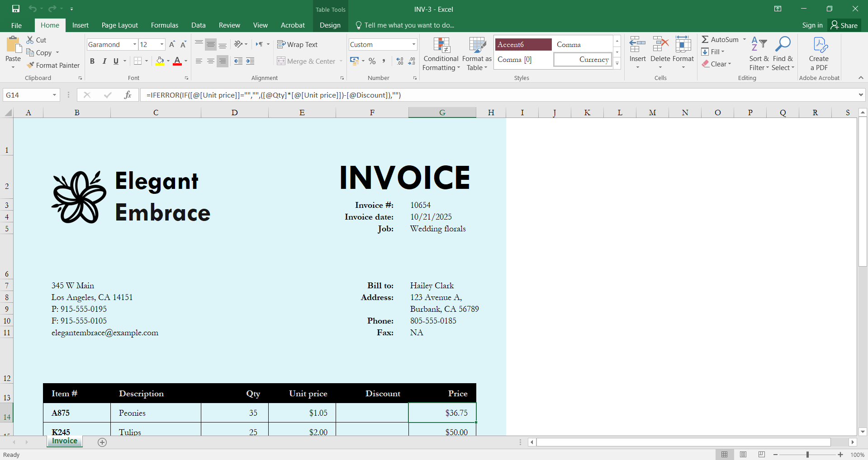Click the red Font Color swatch

(x=177, y=61)
